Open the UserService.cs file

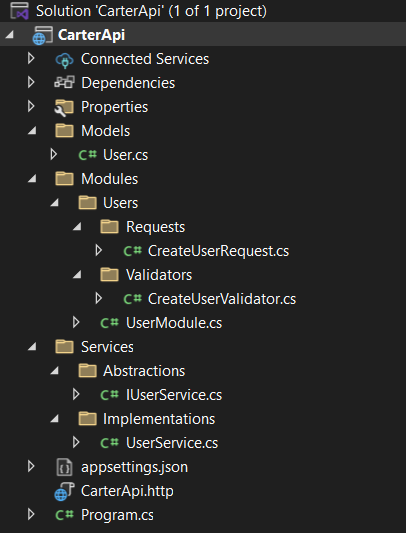coord(172,443)
